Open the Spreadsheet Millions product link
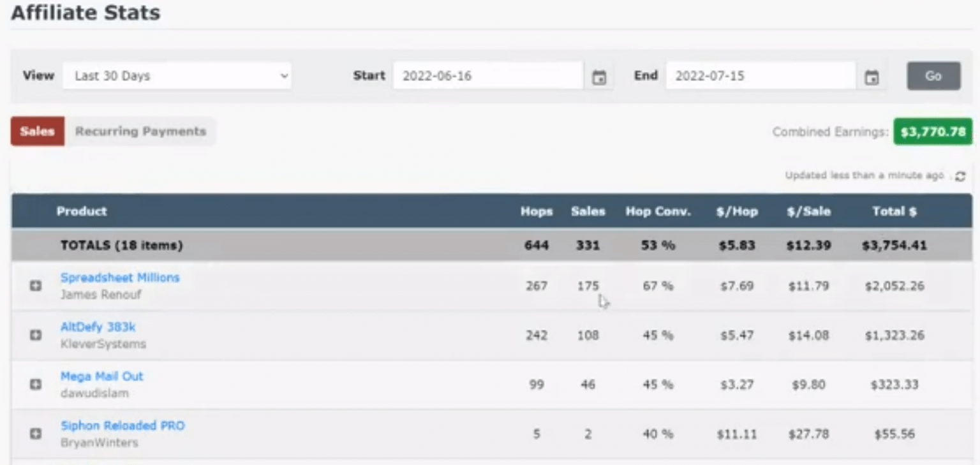 pos(120,277)
